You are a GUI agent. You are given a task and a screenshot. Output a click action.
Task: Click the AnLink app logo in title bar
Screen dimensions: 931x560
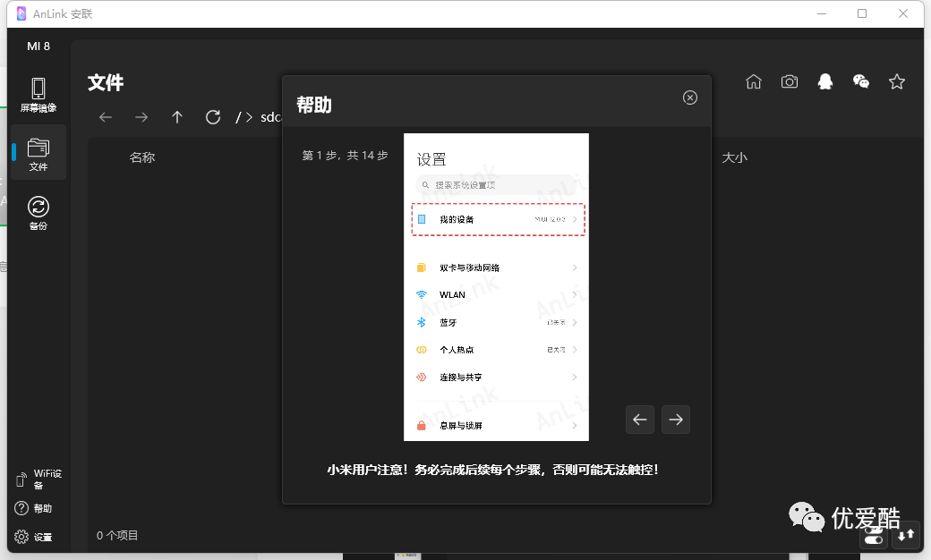(x=21, y=13)
